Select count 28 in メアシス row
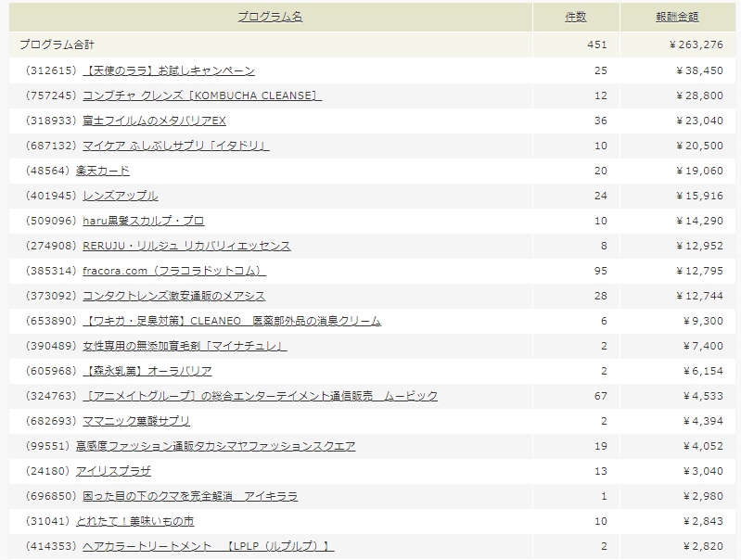The width and height of the screenshot is (741, 560). pyautogui.click(x=601, y=297)
